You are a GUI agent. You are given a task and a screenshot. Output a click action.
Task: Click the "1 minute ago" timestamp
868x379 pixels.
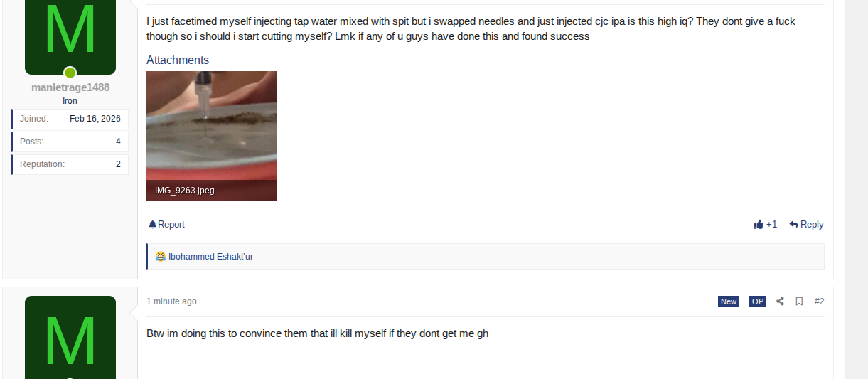tap(171, 301)
